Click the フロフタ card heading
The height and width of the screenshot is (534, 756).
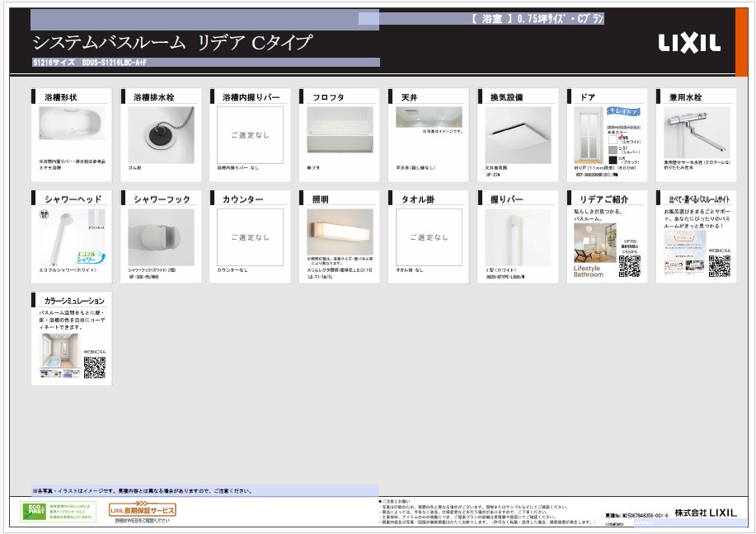tap(328, 97)
